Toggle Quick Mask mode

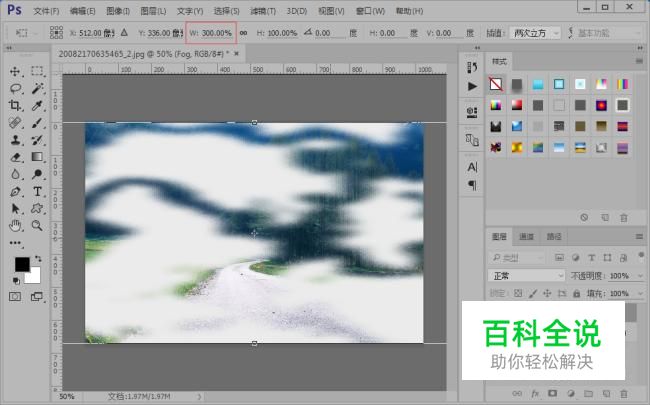pyautogui.click(x=15, y=296)
